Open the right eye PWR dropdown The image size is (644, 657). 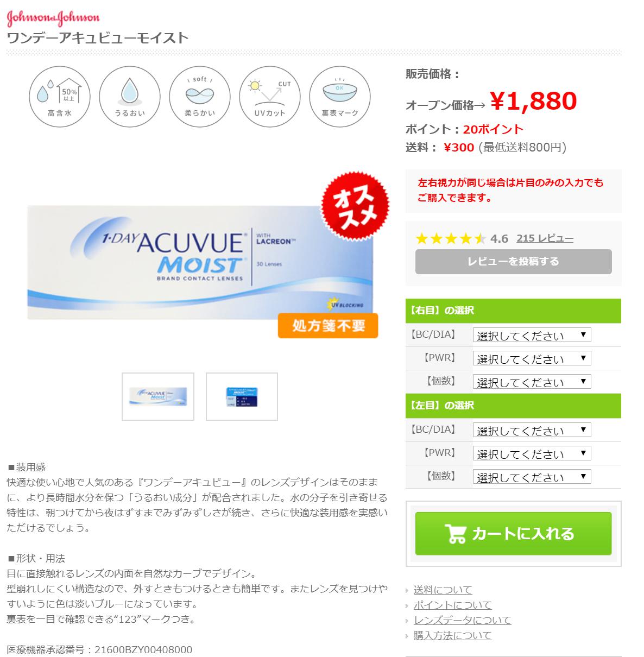[532, 358]
